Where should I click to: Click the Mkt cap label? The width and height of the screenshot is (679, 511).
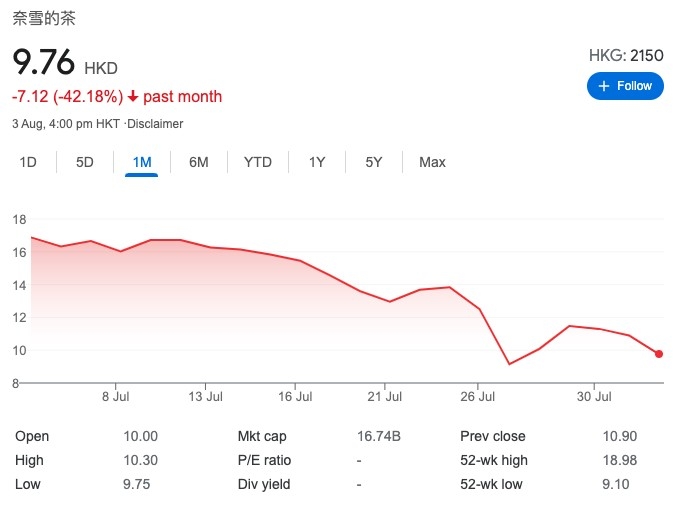[262, 436]
